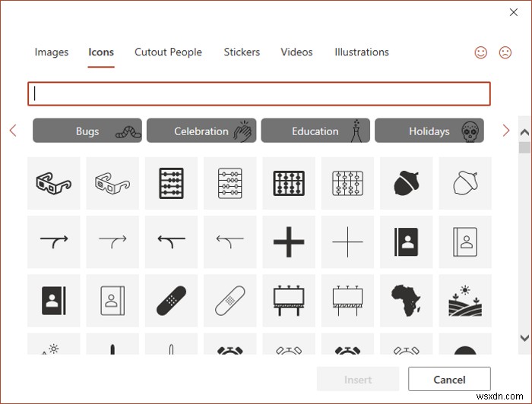
Task: Pick the solid address book with left spine
Action: pos(407,242)
